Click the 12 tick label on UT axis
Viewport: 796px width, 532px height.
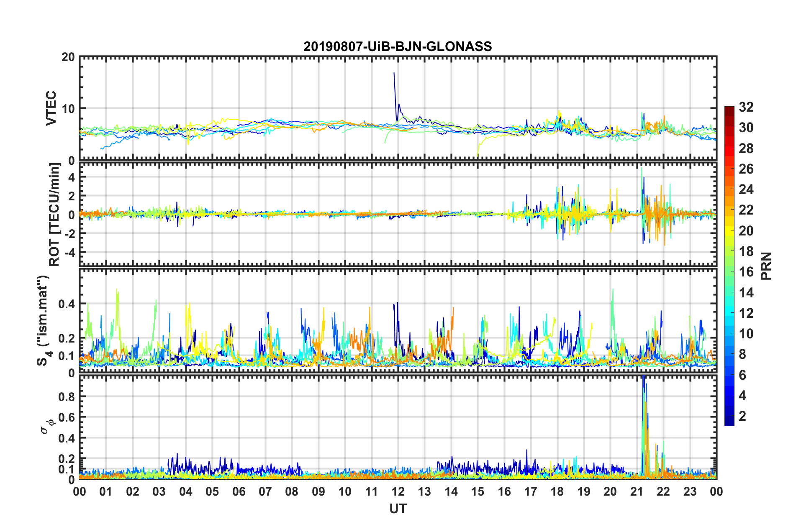(x=398, y=491)
